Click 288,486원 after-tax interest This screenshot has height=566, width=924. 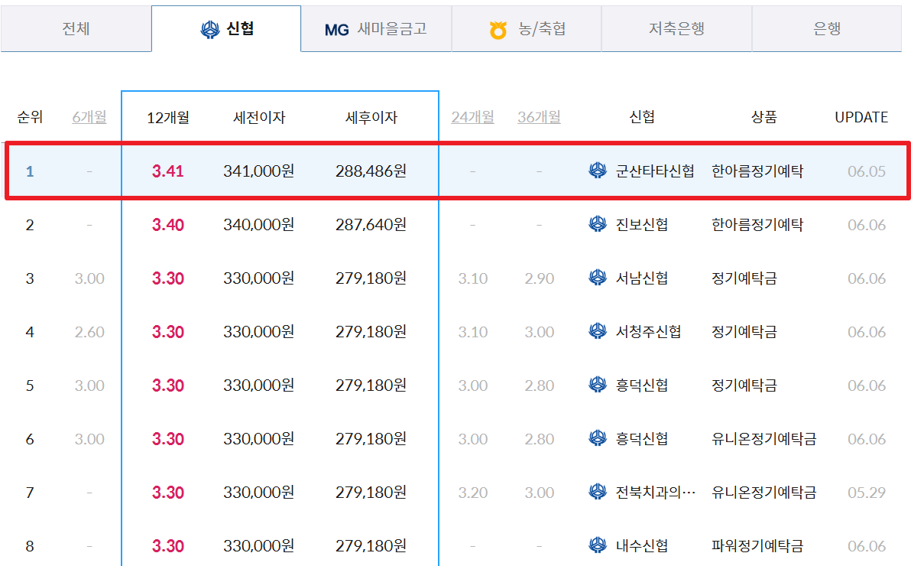pyautogui.click(x=371, y=171)
